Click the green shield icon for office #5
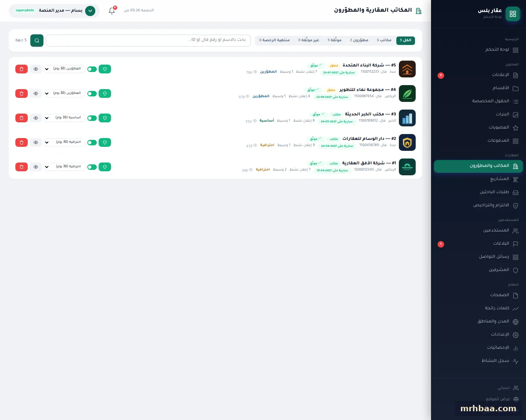Viewport: 526px width, 420px height. [x=105, y=69]
